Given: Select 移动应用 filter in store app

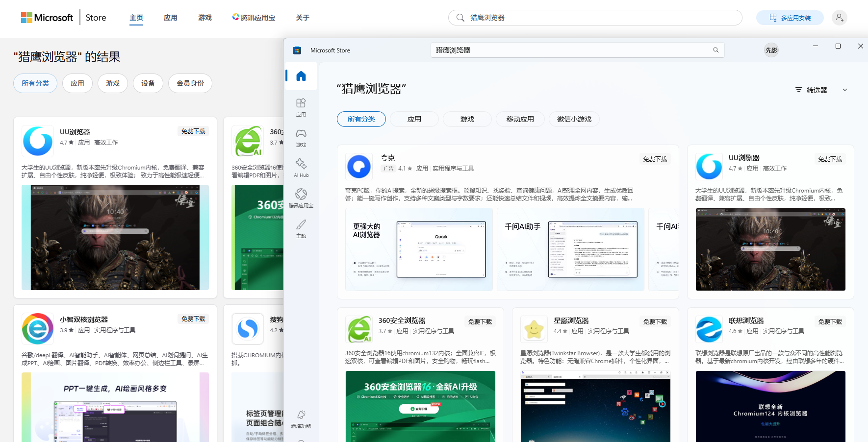Looking at the screenshot, I should [x=520, y=119].
